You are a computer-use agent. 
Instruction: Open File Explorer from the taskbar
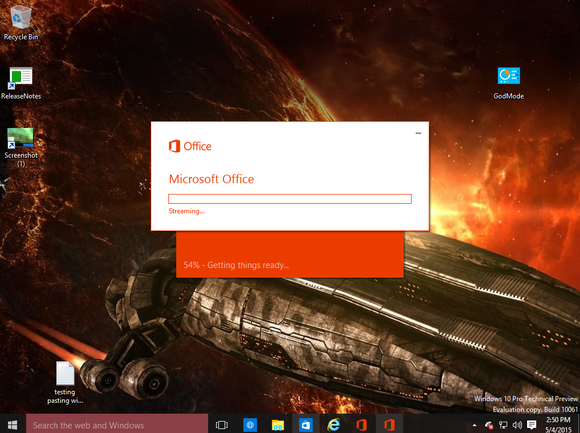pos(278,425)
